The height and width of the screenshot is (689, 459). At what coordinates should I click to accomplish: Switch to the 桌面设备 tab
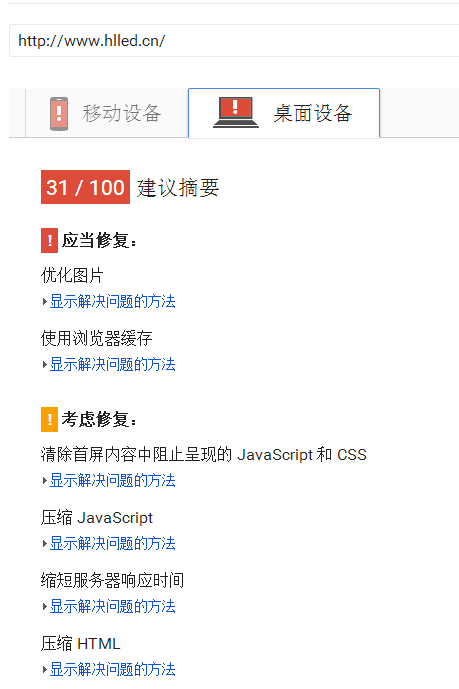point(284,113)
